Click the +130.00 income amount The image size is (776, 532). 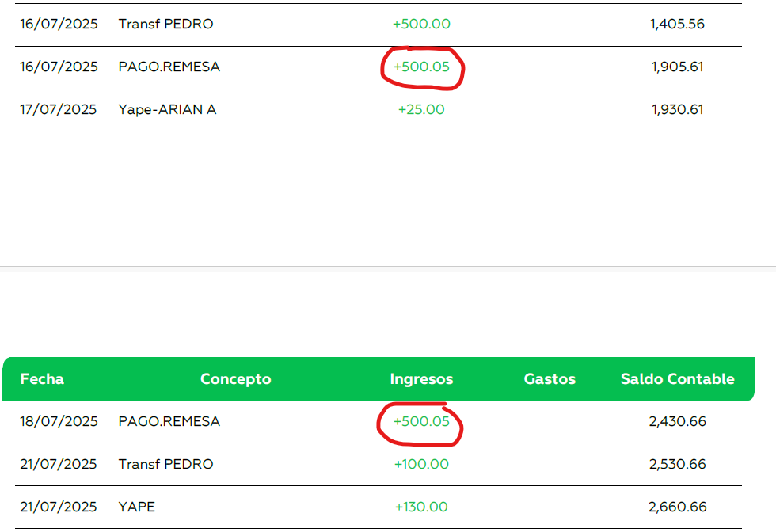pos(421,507)
